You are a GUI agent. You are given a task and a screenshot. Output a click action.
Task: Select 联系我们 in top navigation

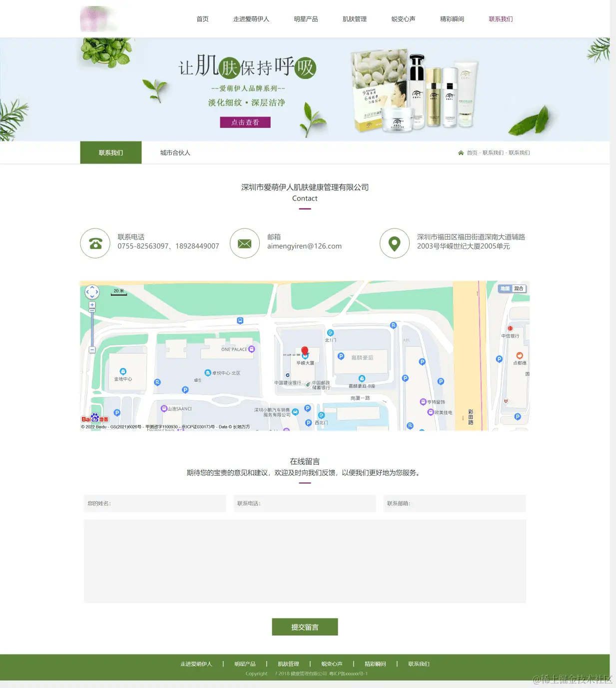pyautogui.click(x=501, y=19)
